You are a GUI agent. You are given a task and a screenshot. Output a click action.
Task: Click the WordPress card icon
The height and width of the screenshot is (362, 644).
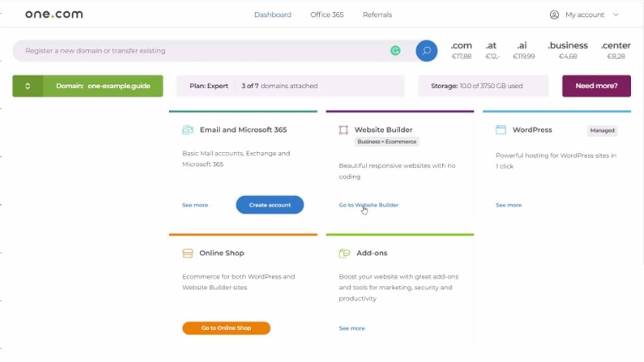(501, 130)
